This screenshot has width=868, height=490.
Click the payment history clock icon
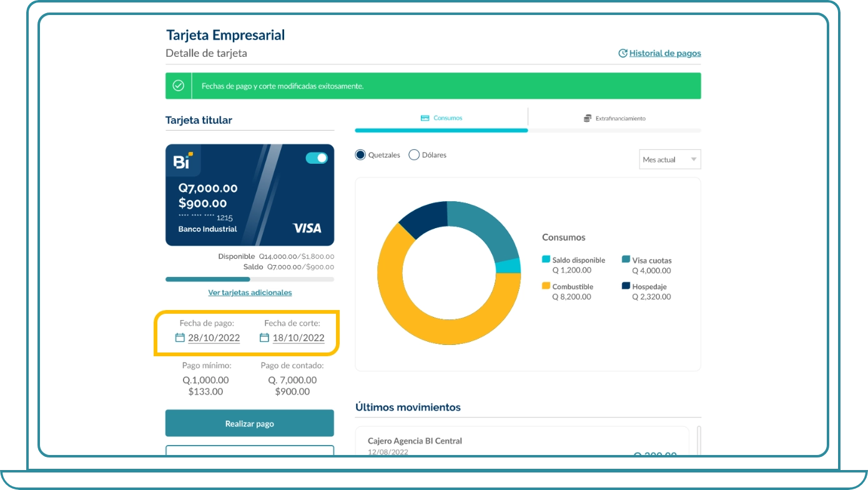[x=623, y=53]
